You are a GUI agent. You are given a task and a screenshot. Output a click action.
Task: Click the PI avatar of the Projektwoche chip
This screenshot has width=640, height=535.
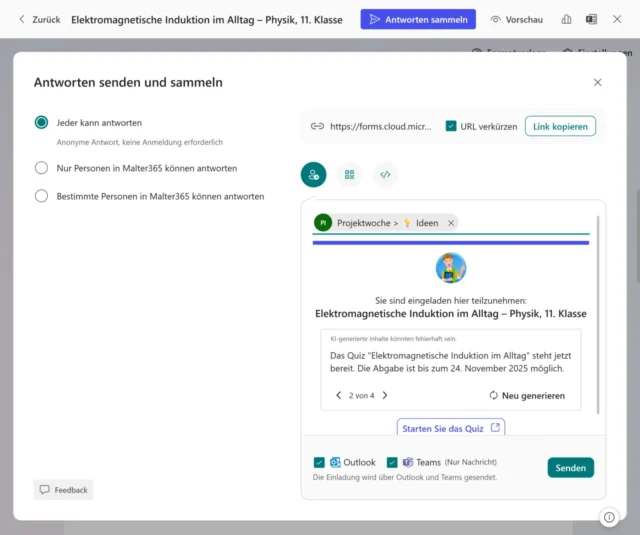pos(323,223)
